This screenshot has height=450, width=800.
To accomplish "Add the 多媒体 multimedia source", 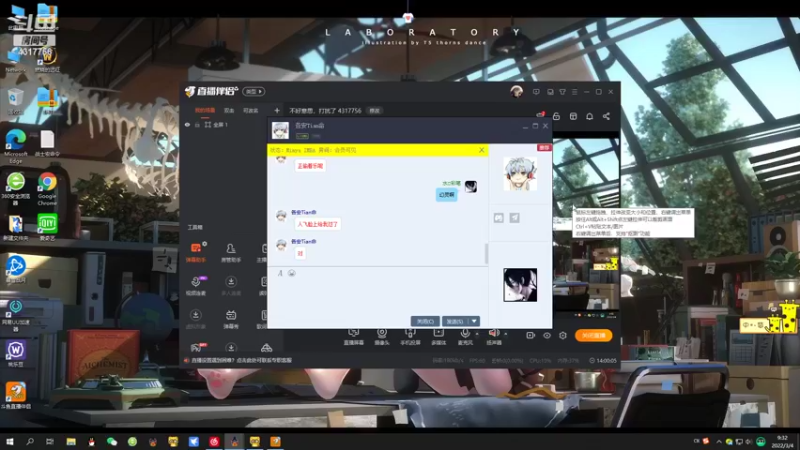I will click(439, 337).
